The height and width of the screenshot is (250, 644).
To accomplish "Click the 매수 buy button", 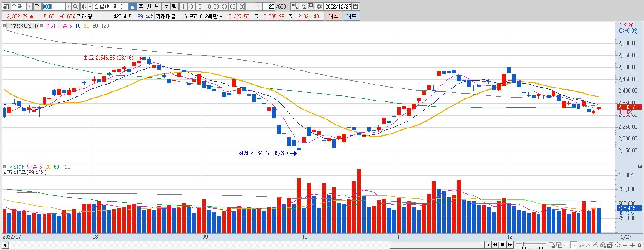I will [333, 16].
